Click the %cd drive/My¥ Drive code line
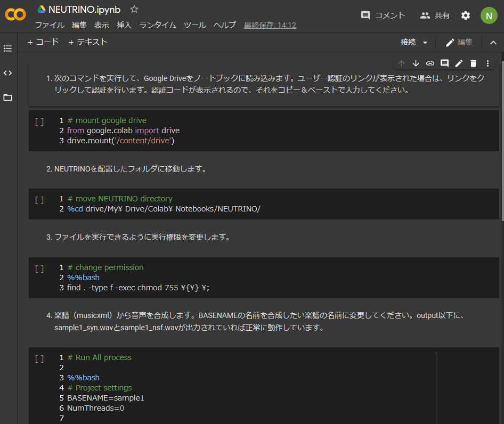Image resolution: width=504 pixels, height=424 pixels. tap(164, 209)
